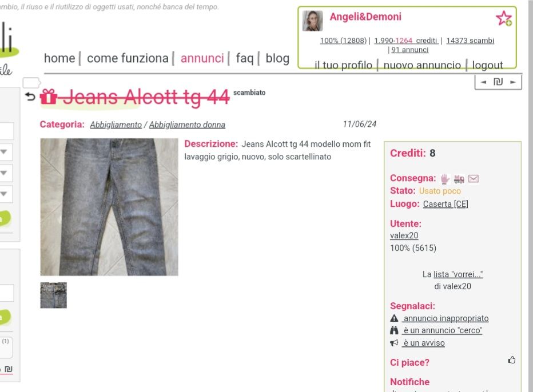The width and height of the screenshot is (533, 392).
Task: Open the Angeli&Demoni profile avatar
Action: click(x=312, y=21)
